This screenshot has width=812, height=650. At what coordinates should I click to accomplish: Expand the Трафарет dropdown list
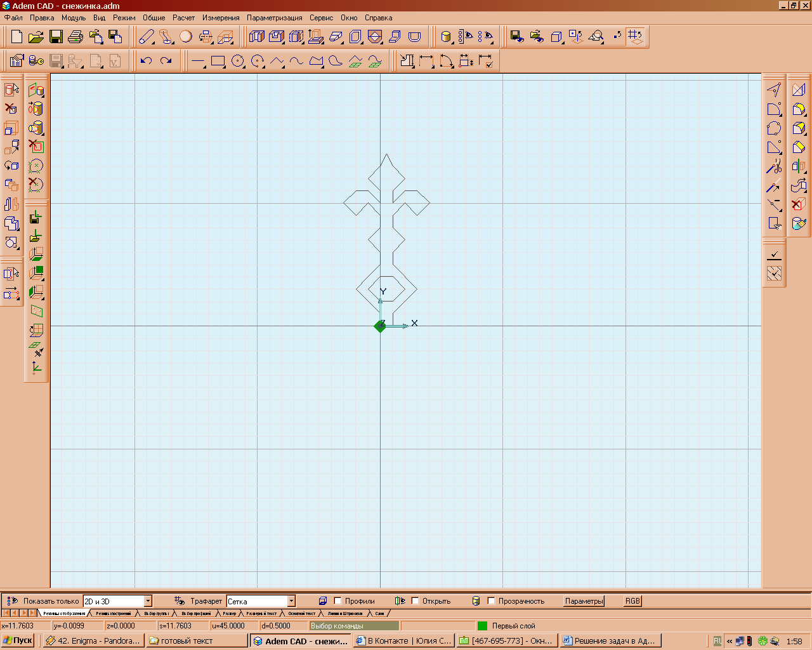[x=291, y=601]
